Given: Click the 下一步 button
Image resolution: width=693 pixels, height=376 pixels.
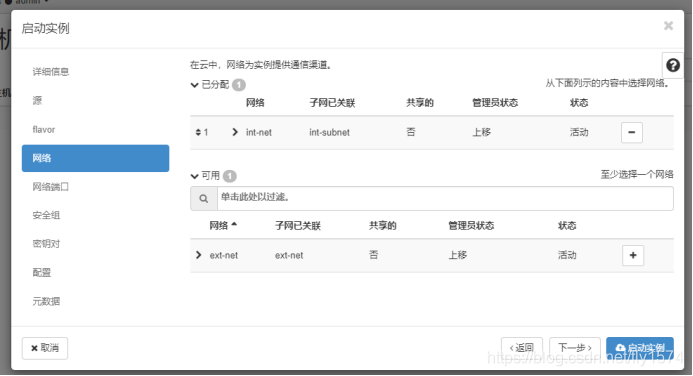Looking at the screenshot, I should pyautogui.click(x=575, y=348).
